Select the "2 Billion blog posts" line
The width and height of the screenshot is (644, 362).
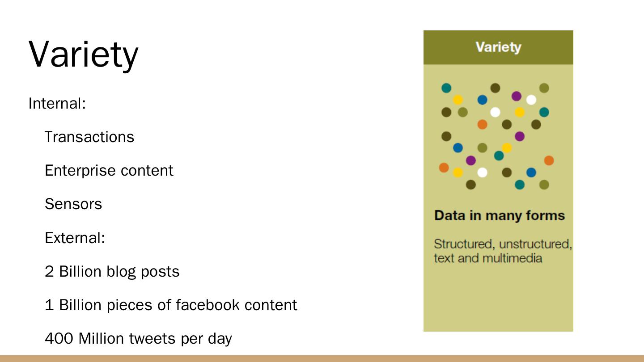(112, 271)
